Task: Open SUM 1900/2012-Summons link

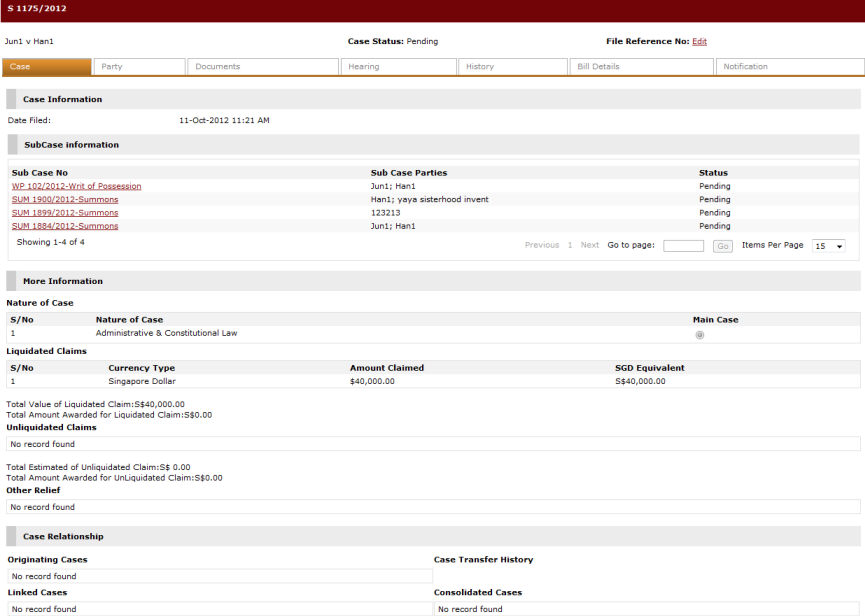Action: [x=65, y=199]
